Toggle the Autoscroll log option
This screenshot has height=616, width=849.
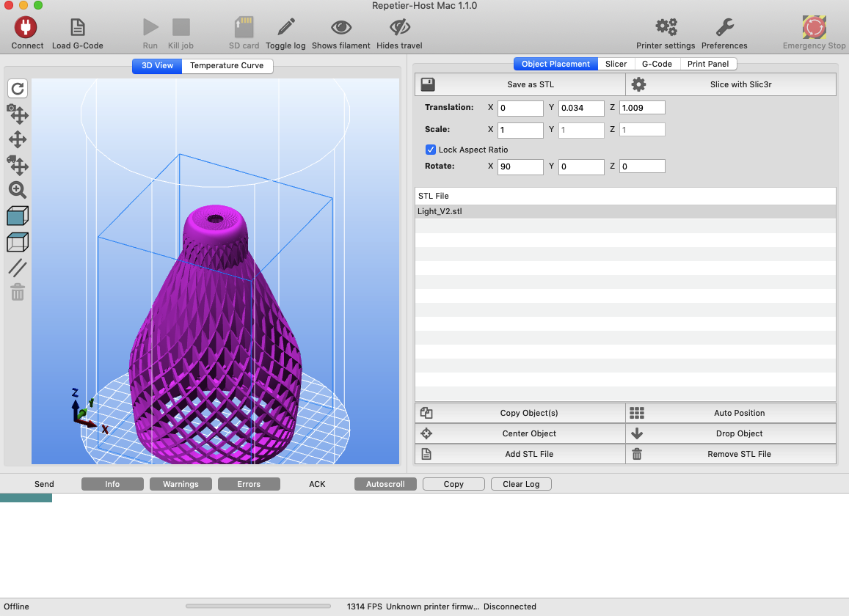[385, 484]
